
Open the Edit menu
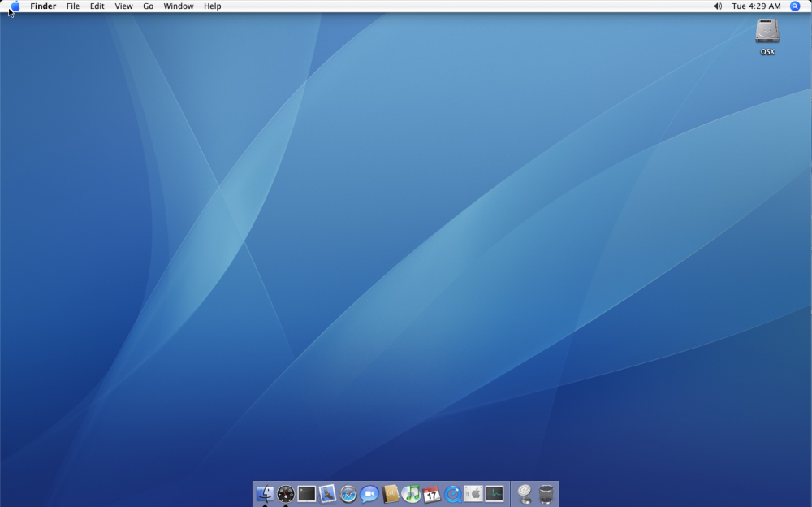point(97,6)
